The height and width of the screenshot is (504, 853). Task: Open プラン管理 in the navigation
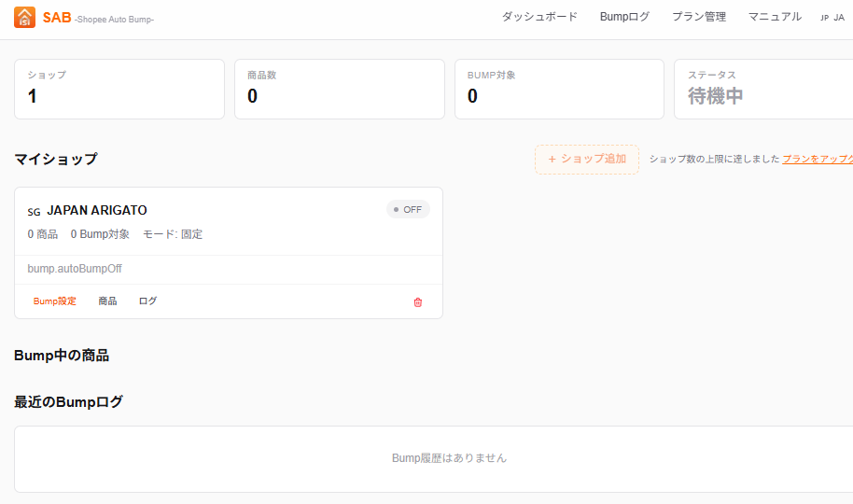click(x=699, y=17)
